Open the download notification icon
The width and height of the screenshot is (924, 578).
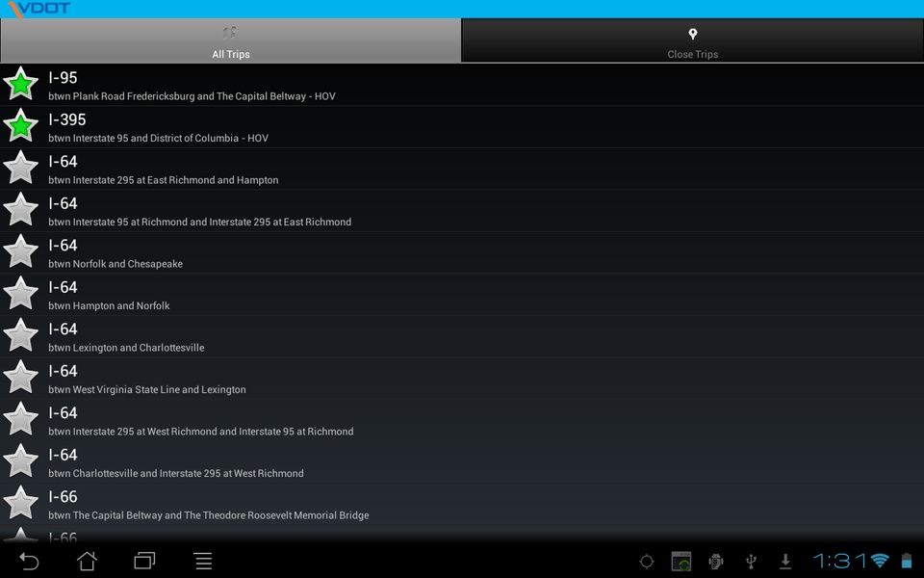click(785, 562)
